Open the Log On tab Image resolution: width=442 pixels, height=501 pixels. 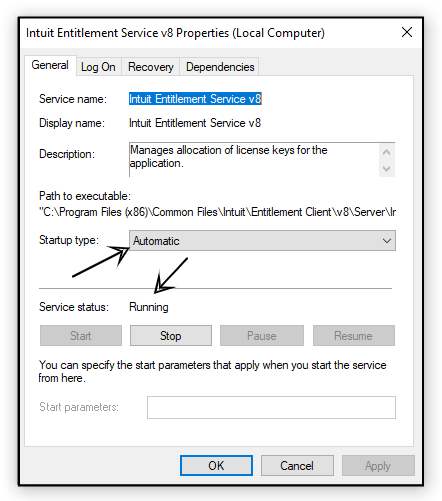pyautogui.click(x=98, y=67)
